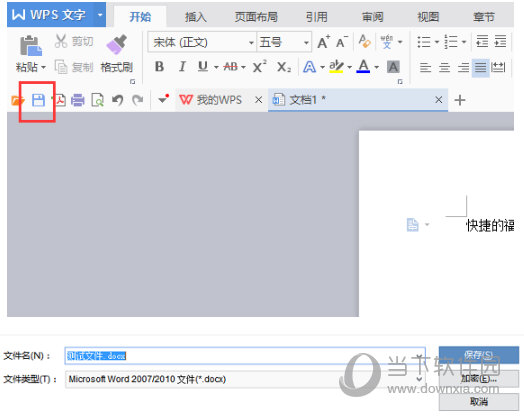The height and width of the screenshot is (418, 524).
Task: Apply blue font color A
Action: tap(363, 66)
